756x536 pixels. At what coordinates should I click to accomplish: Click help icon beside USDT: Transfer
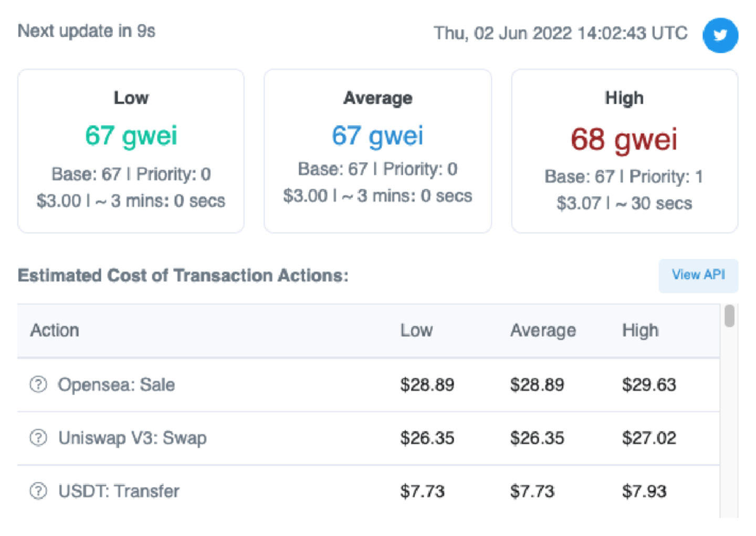38,491
